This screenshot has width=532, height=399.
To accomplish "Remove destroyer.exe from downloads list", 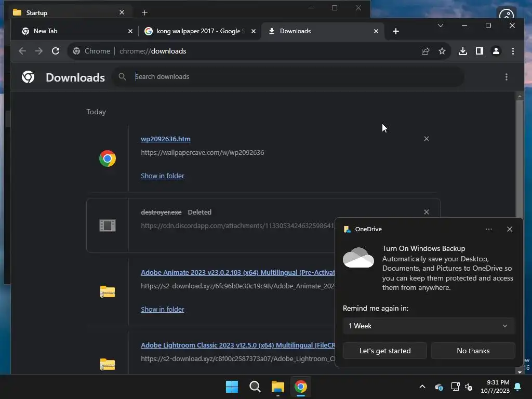I will pyautogui.click(x=427, y=212).
